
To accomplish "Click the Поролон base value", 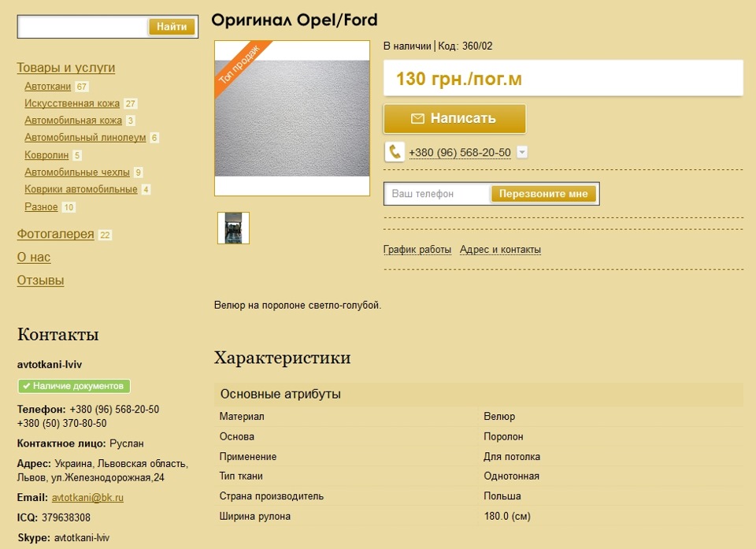I will [503, 436].
